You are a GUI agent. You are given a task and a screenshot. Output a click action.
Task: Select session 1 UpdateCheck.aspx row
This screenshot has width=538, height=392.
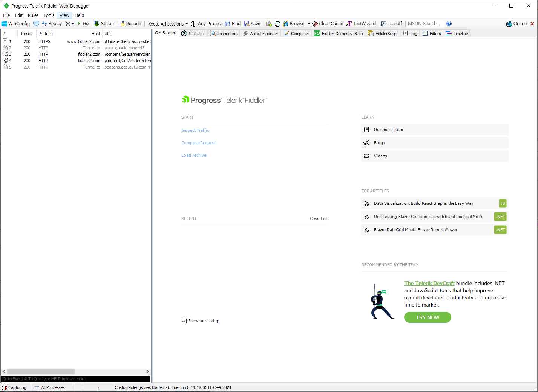click(76, 41)
